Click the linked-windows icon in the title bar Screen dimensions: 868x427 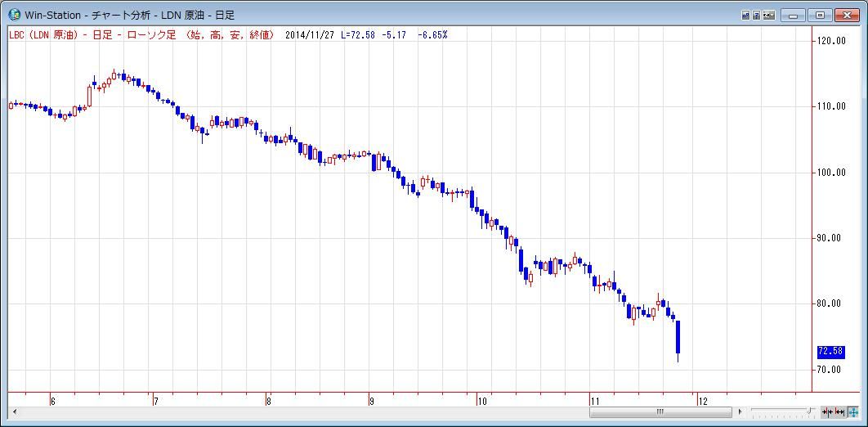click(745, 15)
